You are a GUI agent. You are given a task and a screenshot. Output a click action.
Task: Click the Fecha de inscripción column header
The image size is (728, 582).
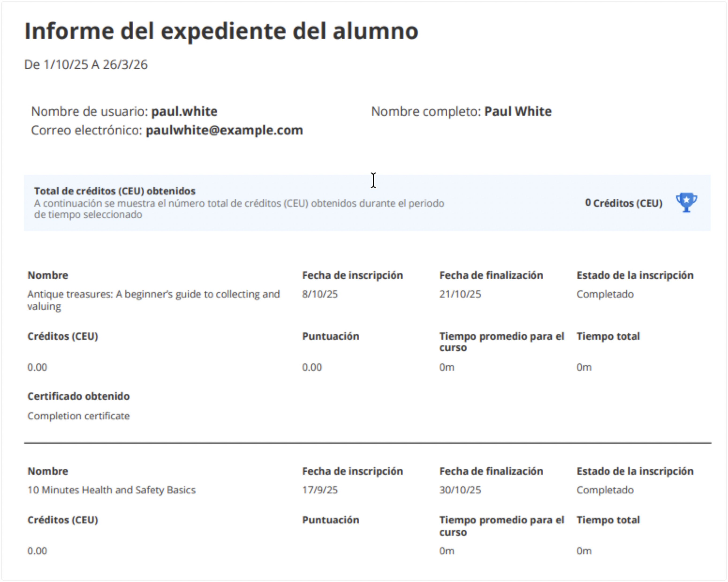[x=353, y=275]
